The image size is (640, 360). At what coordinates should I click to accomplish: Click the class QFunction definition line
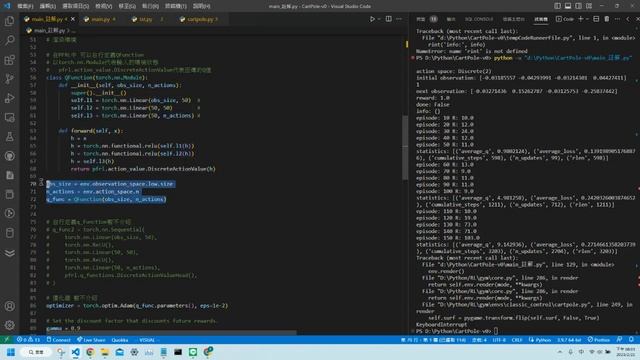97,78
